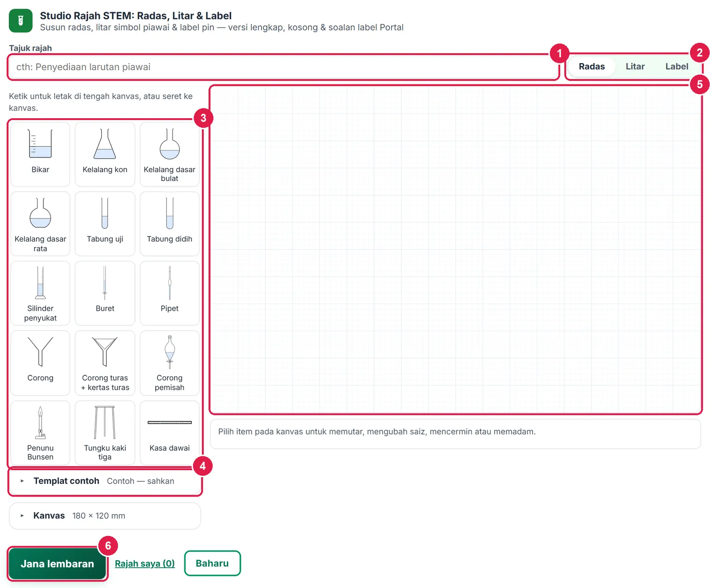Add the plain Corong funnel
710x588 pixels.
coord(40,363)
